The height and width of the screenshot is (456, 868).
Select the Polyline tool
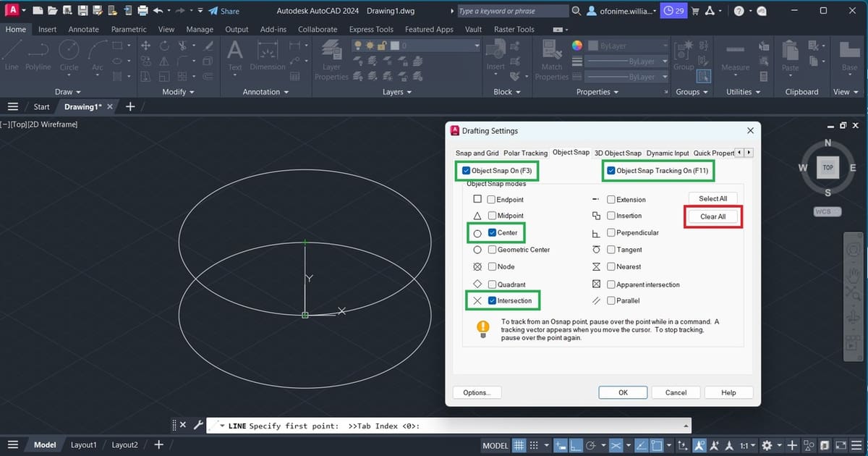(38, 54)
